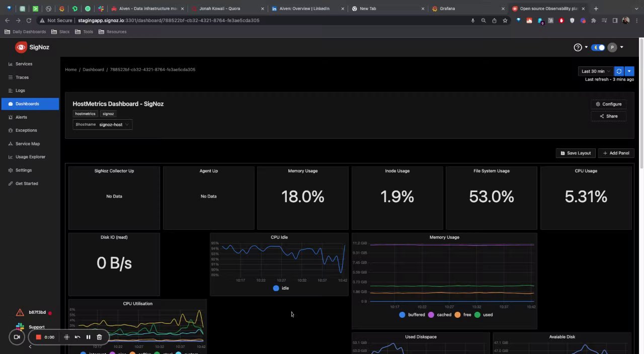Screen dimensions: 644x354
Task: Click the Share dashboard button
Action: pos(609,116)
